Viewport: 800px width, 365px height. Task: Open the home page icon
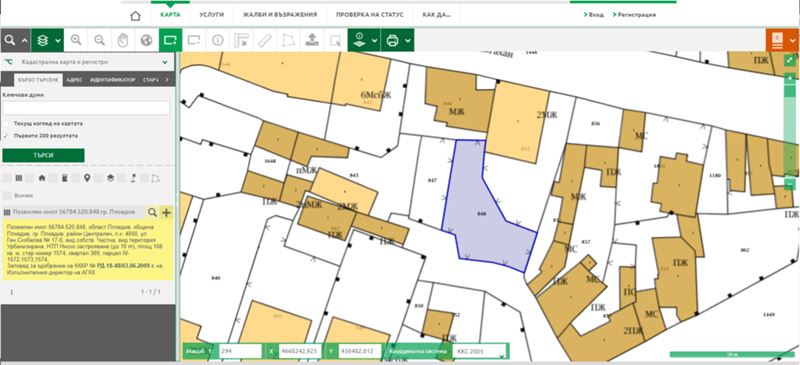coord(135,15)
